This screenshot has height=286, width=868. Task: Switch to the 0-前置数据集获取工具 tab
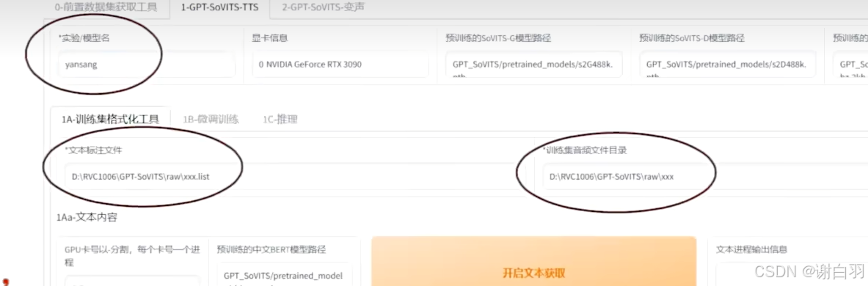coord(106,8)
